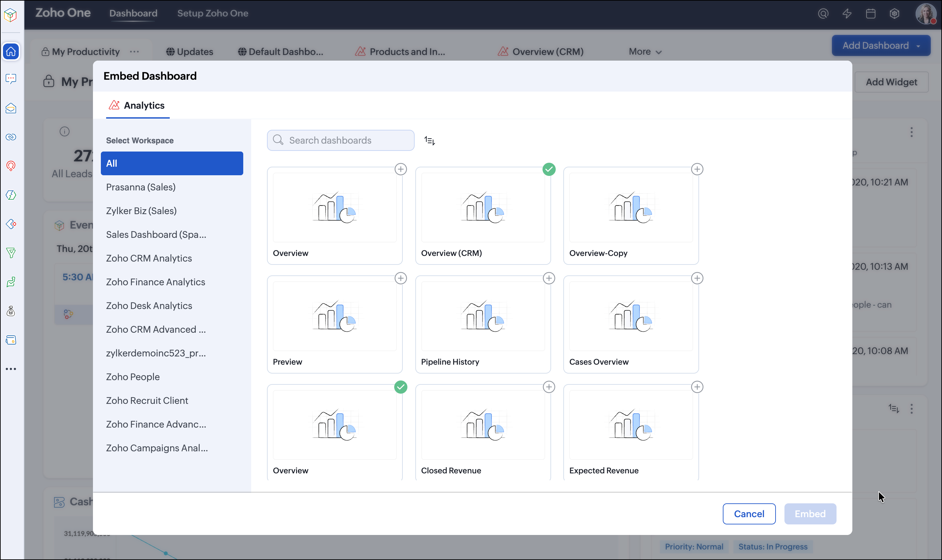942x560 pixels.
Task: Click the Add Widget button
Action: (891, 82)
